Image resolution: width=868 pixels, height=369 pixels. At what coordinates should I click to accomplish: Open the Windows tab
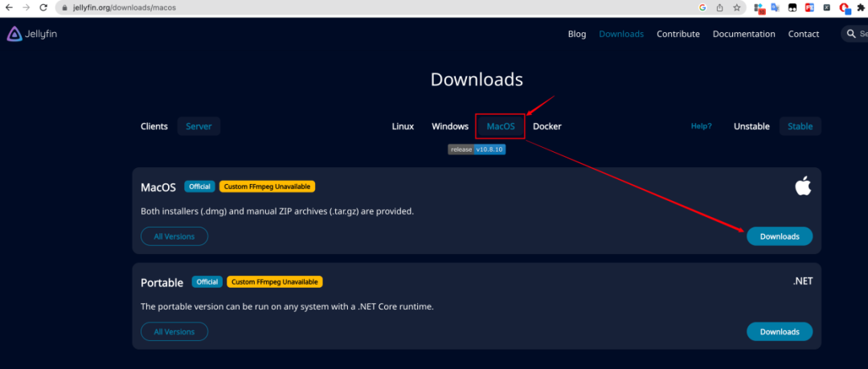[450, 126]
